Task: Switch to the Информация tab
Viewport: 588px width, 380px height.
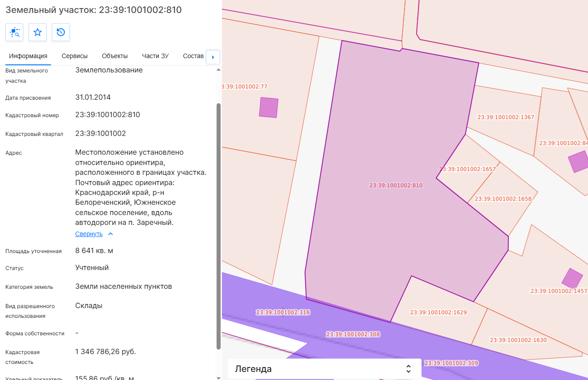Action: point(28,56)
